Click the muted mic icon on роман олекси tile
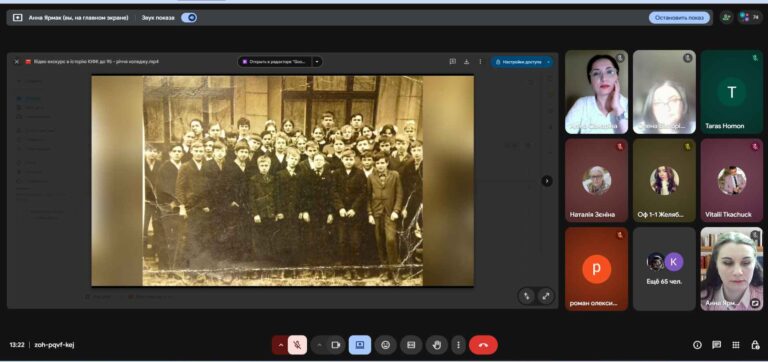The width and height of the screenshot is (768, 362). click(x=620, y=235)
